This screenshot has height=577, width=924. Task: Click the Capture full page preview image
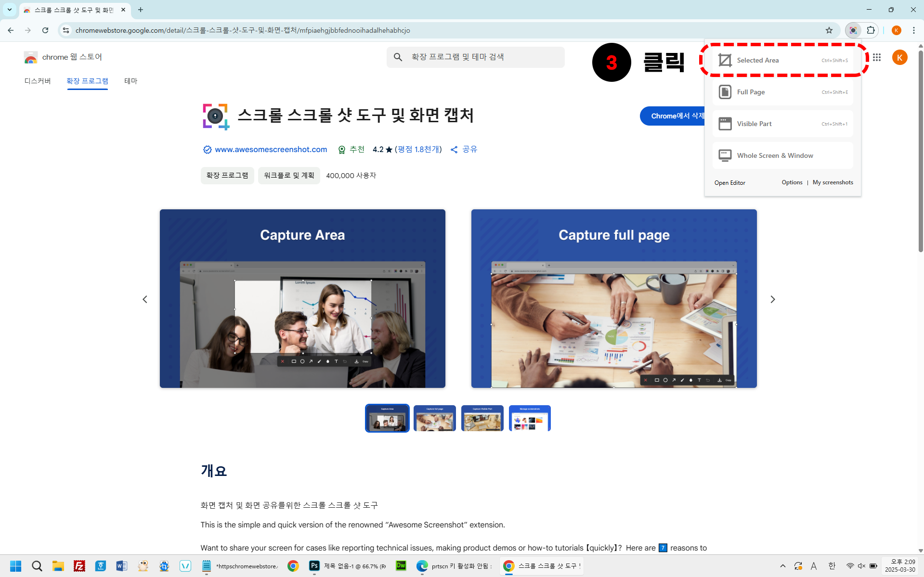click(x=614, y=298)
